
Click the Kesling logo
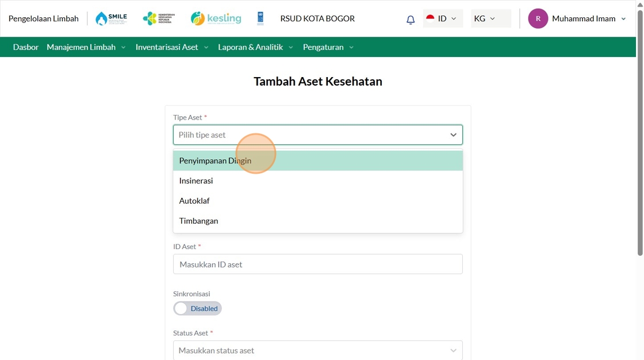point(216,18)
